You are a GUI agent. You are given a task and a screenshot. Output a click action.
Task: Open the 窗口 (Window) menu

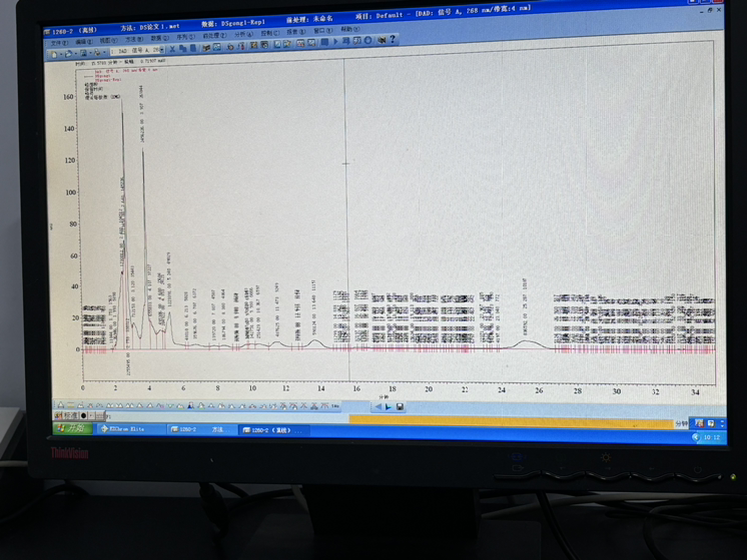click(x=323, y=31)
